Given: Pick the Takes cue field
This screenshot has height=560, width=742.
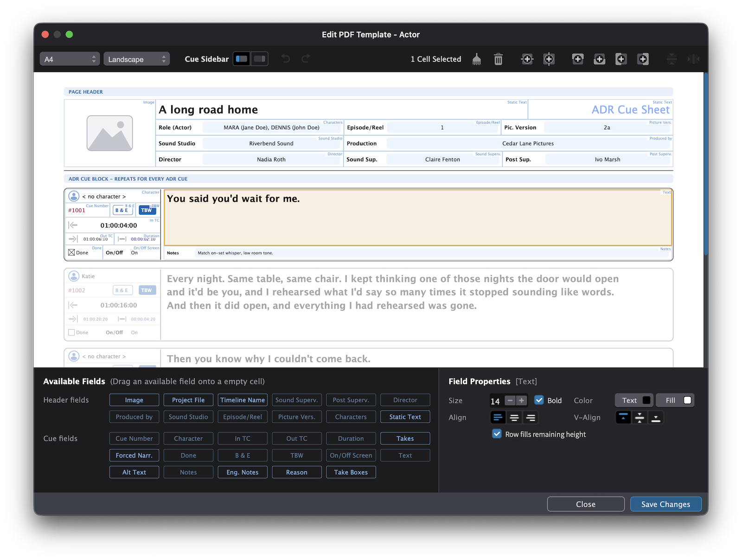Looking at the screenshot, I should 405,439.
